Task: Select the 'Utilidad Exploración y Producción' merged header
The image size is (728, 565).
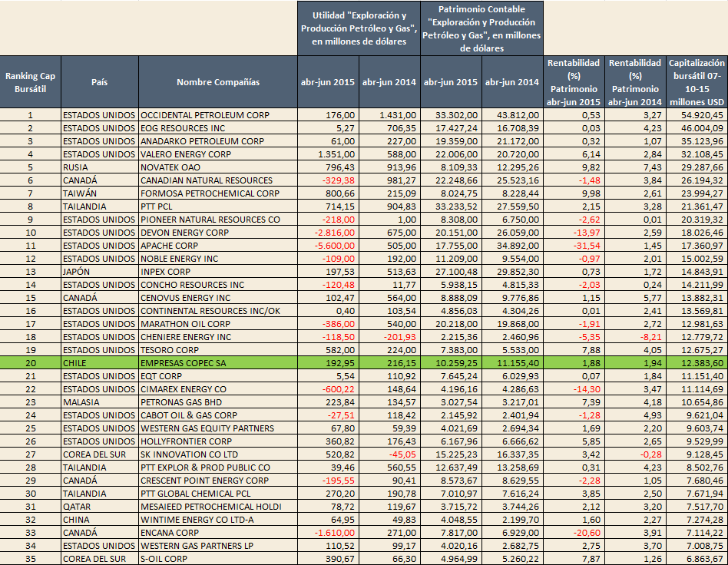Action: (359, 28)
